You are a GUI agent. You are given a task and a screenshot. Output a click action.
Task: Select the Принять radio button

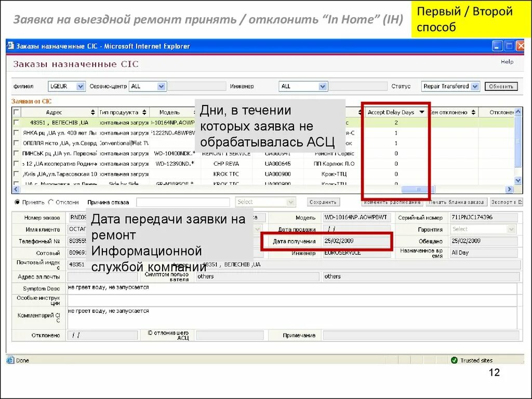click(17, 202)
